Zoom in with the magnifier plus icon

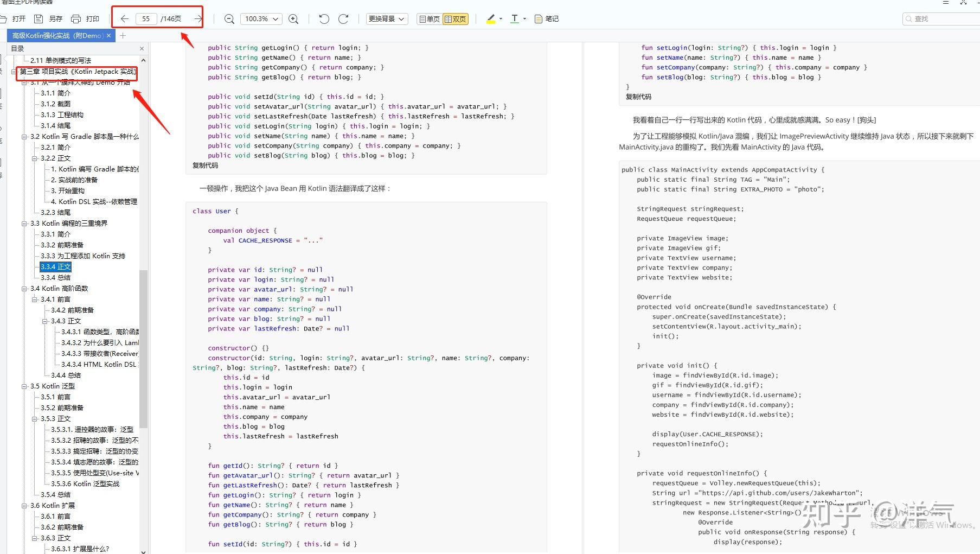293,18
